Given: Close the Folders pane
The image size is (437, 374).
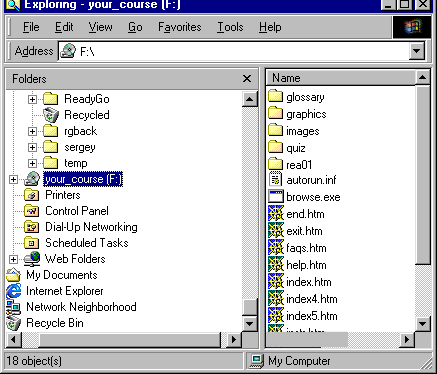Looking at the screenshot, I should pos(247,79).
